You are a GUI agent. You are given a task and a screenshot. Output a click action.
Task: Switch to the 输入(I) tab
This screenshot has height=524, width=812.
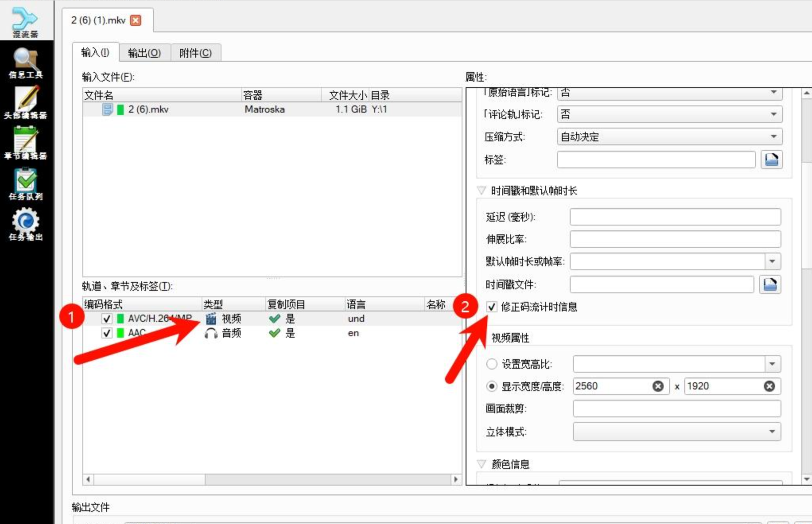point(95,52)
